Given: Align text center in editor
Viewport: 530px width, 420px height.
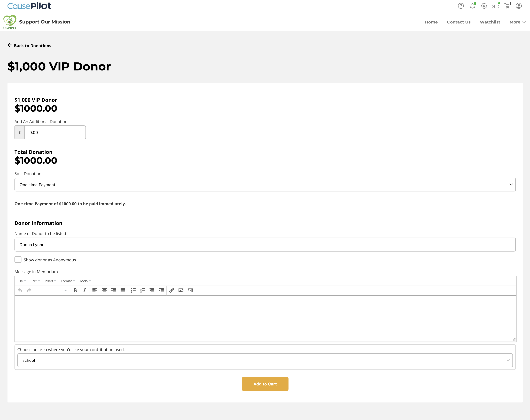Looking at the screenshot, I should tap(104, 290).
